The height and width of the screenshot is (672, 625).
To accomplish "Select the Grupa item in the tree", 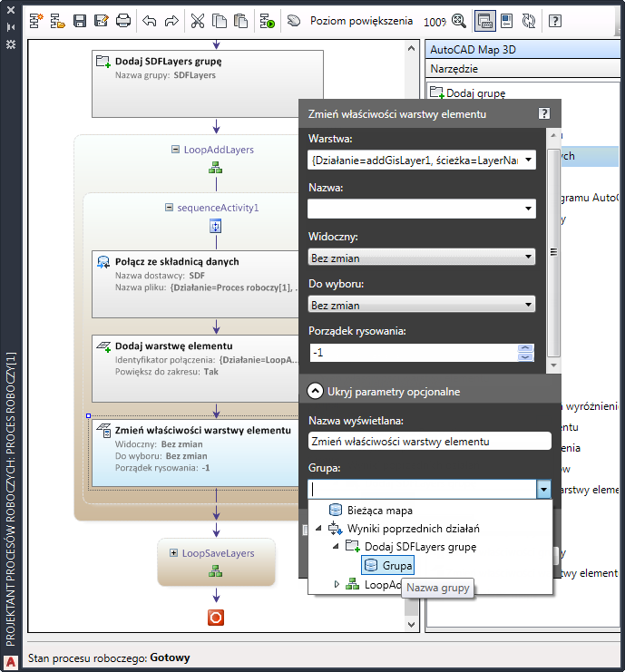I will (x=388, y=565).
